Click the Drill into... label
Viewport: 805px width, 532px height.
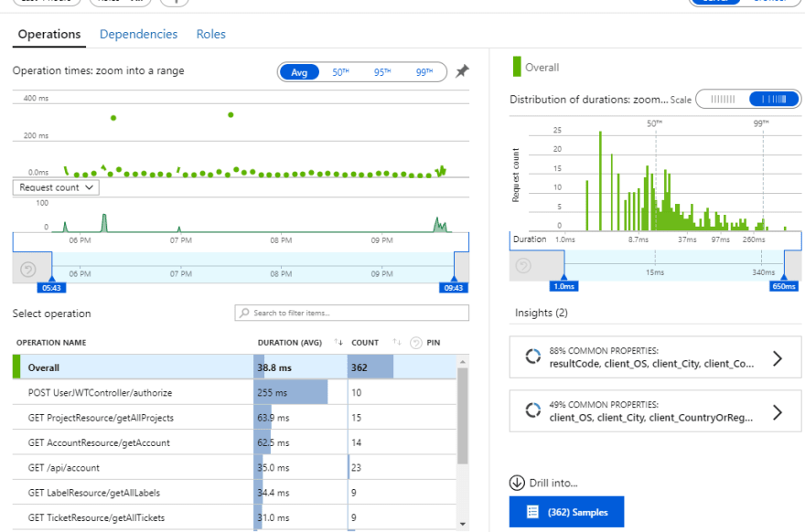point(553,484)
